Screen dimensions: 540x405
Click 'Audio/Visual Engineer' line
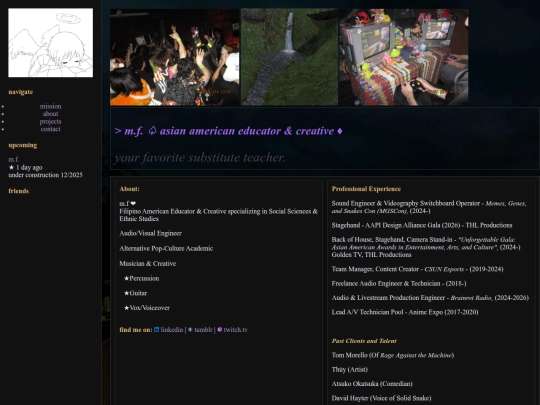click(150, 233)
